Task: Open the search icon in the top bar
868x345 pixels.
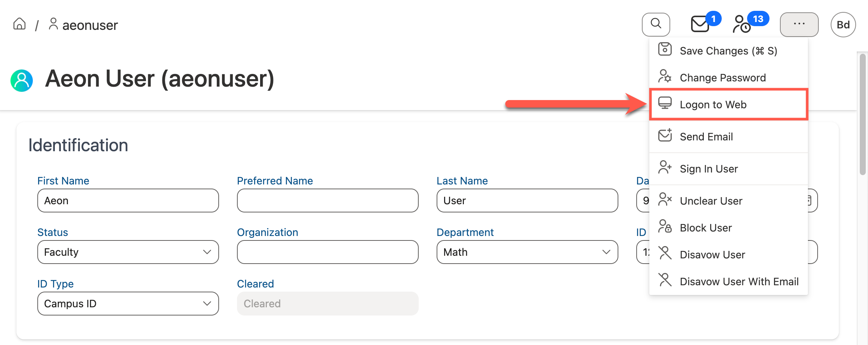Action: (656, 24)
